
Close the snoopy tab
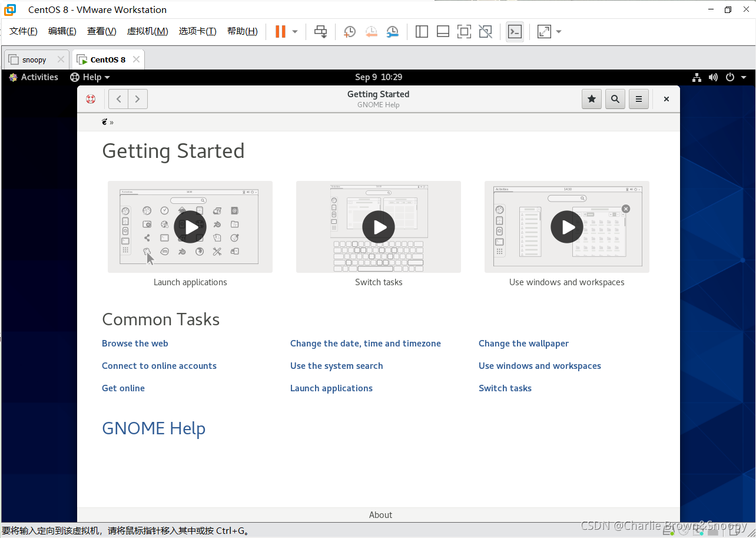(x=60, y=60)
